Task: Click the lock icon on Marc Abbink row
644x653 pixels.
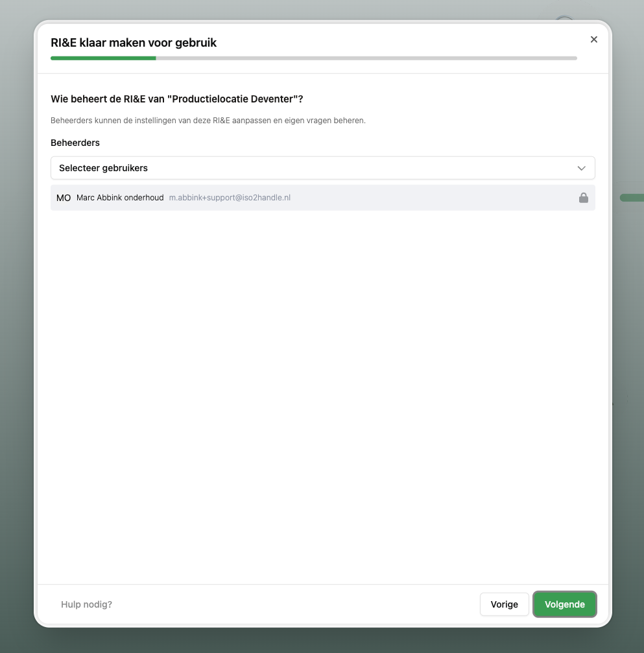Action: click(583, 198)
